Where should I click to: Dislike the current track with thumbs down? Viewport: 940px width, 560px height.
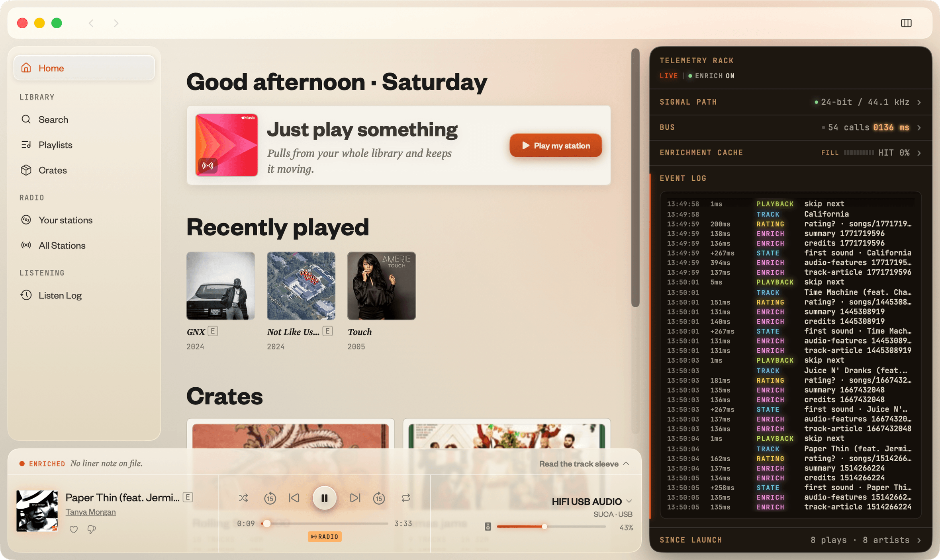92,529
